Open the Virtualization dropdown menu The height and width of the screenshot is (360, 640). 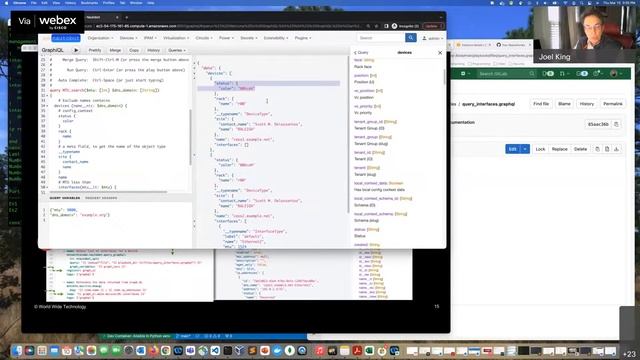coord(176,38)
